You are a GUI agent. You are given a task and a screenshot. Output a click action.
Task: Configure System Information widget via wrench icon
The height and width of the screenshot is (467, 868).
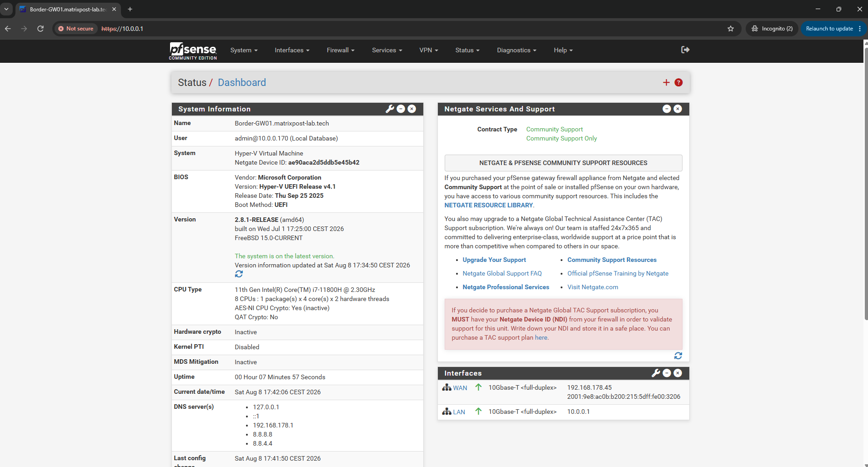pyautogui.click(x=390, y=109)
